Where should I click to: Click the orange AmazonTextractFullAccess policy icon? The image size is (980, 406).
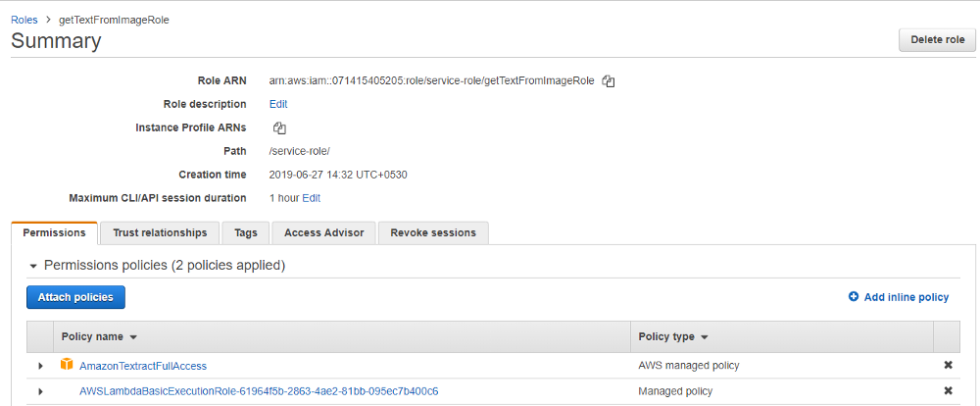pos(67,365)
